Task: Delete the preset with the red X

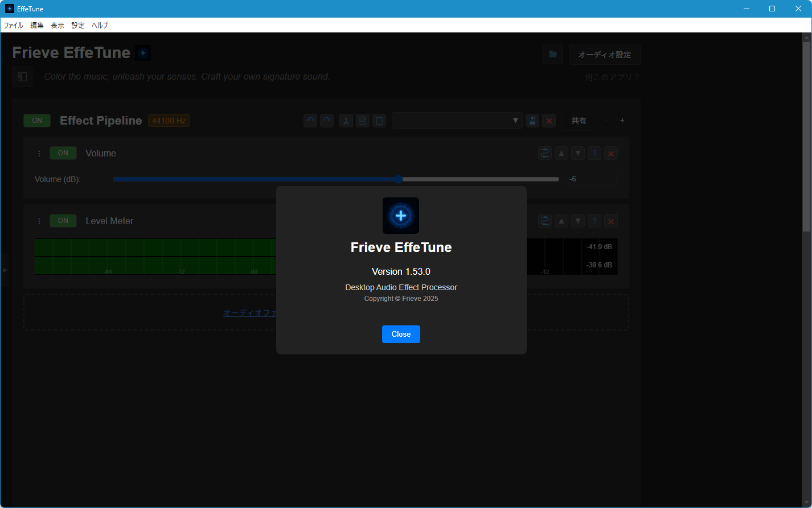Action: 549,121
